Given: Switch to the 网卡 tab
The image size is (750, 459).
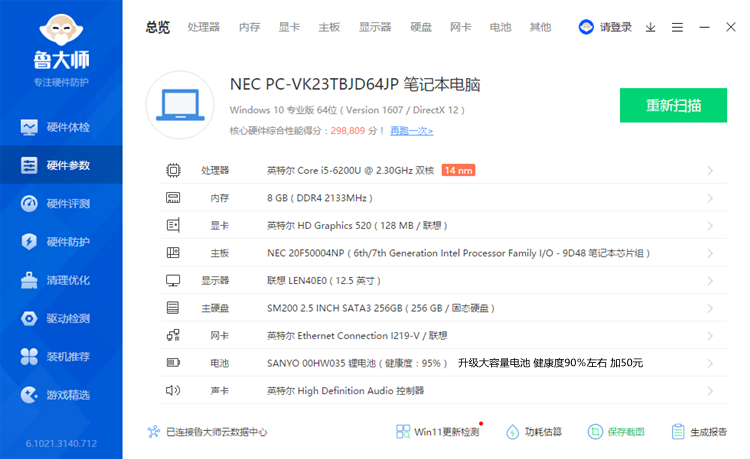Looking at the screenshot, I should point(461,27).
